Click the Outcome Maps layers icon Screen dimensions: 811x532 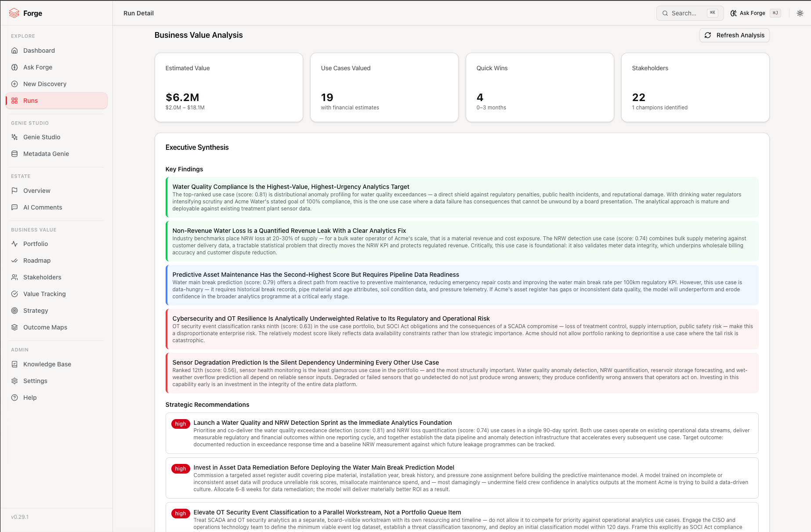(x=14, y=327)
